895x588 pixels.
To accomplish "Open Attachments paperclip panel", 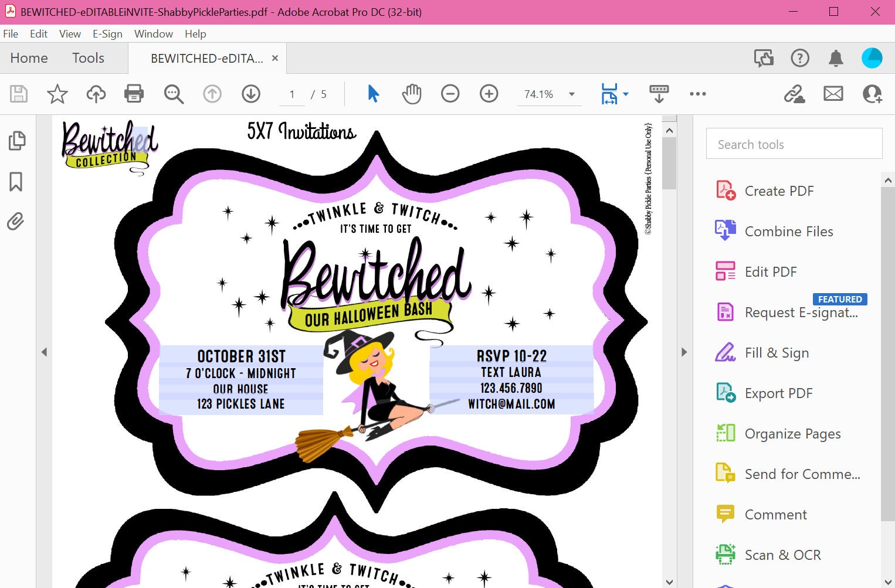I will [16, 222].
